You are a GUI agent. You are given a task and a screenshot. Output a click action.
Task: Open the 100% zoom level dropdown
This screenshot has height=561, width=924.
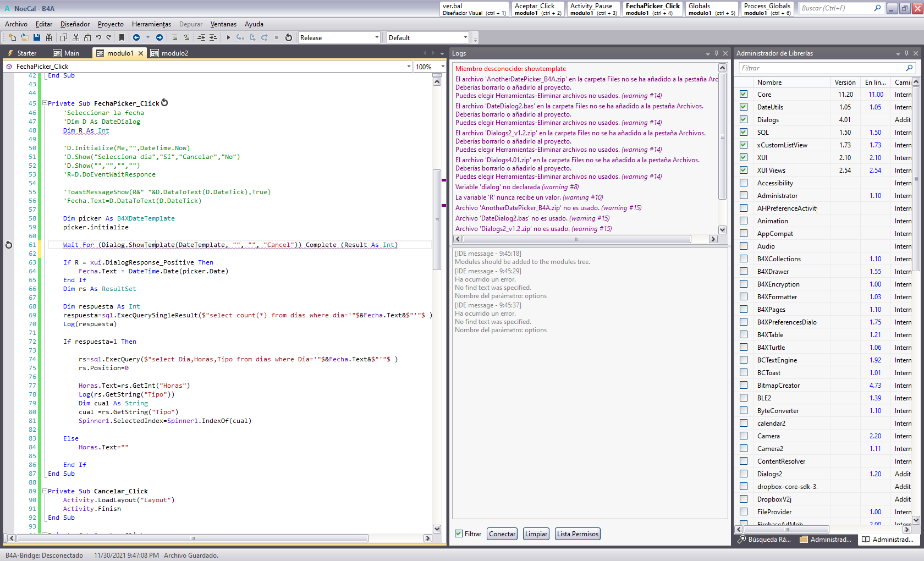pyautogui.click(x=443, y=67)
